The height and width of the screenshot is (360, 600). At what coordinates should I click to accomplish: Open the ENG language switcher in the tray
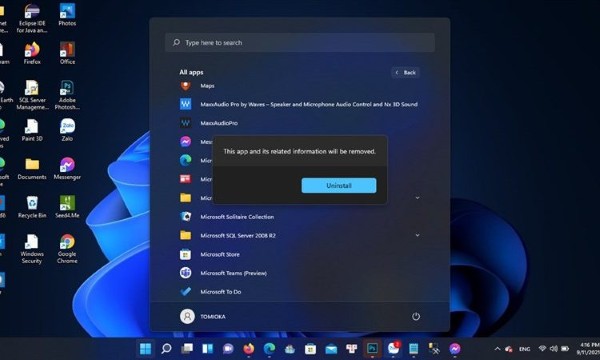tap(524, 349)
